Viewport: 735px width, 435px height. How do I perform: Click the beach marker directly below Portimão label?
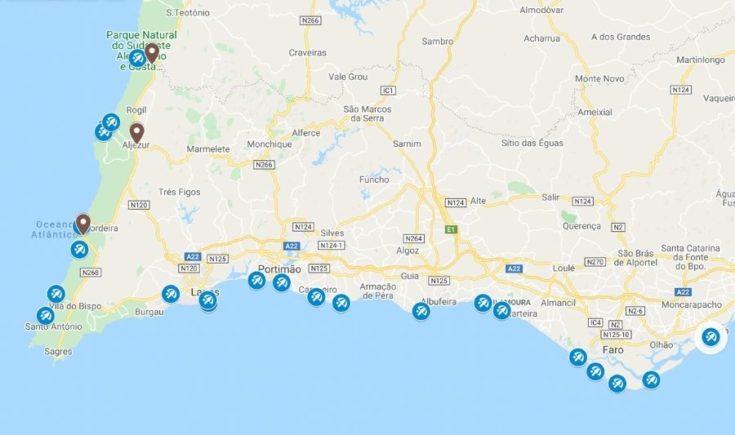click(x=281, y=282)
